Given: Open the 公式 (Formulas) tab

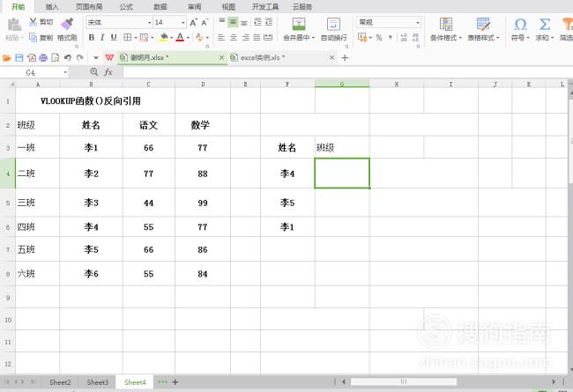Looking at the screenshot, I should click(126, 7).
